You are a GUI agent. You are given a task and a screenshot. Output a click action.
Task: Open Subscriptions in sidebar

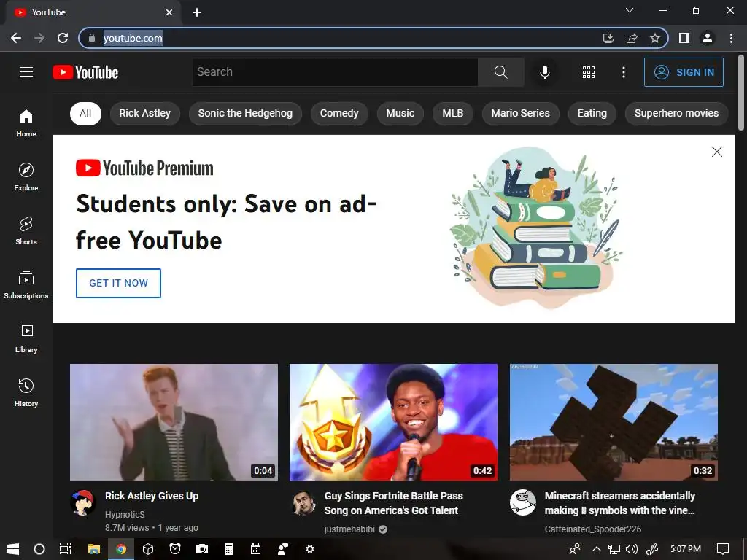[26, 285]
